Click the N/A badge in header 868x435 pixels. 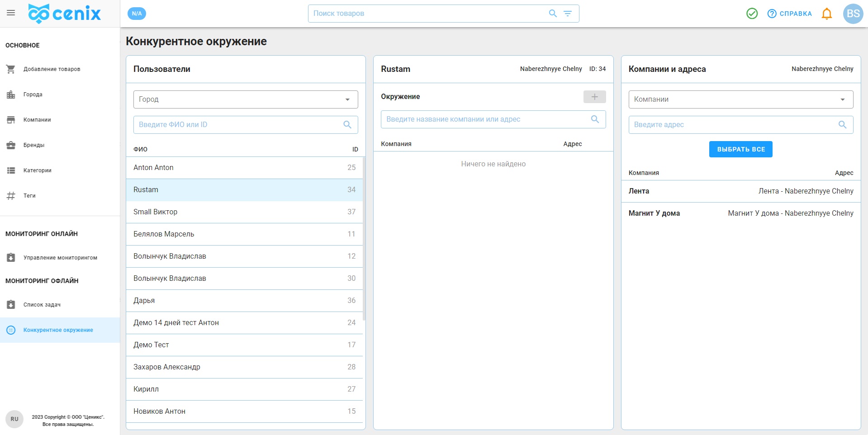coord(137,14)
